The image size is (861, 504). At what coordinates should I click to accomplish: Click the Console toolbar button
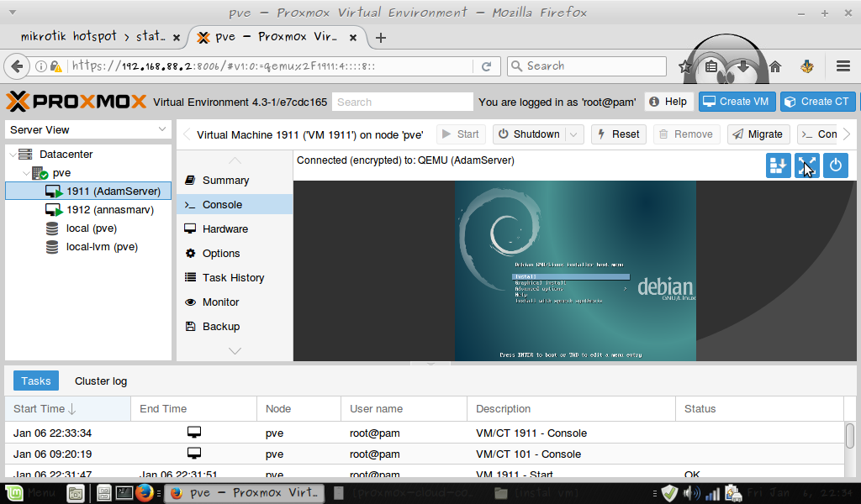coord(818,134)
